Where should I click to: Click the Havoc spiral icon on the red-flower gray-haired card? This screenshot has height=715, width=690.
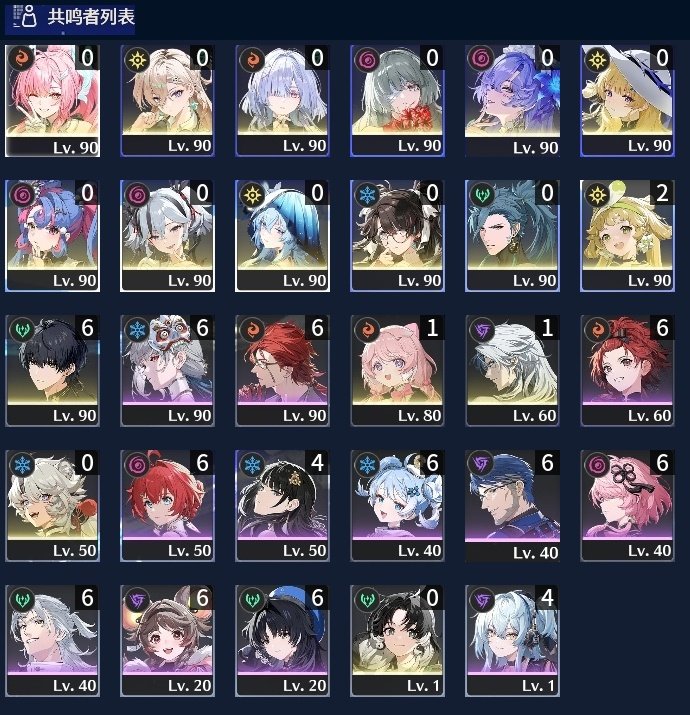coord(367,60)
